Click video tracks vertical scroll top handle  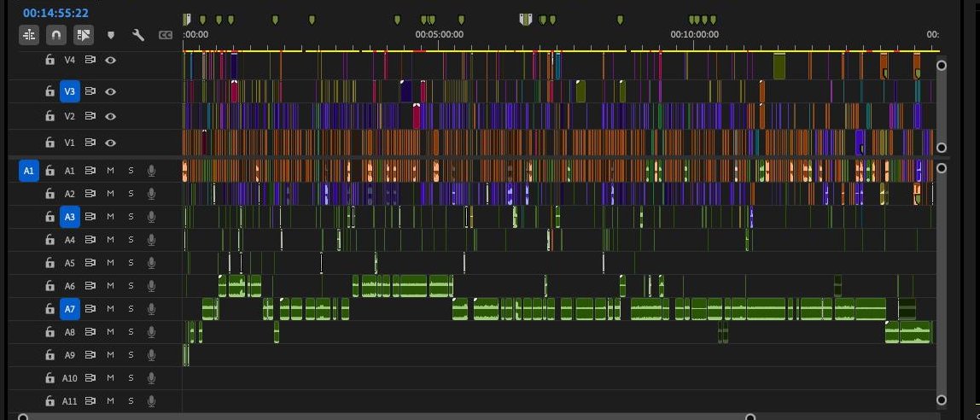pyautogui.click(x=942, y=65)
